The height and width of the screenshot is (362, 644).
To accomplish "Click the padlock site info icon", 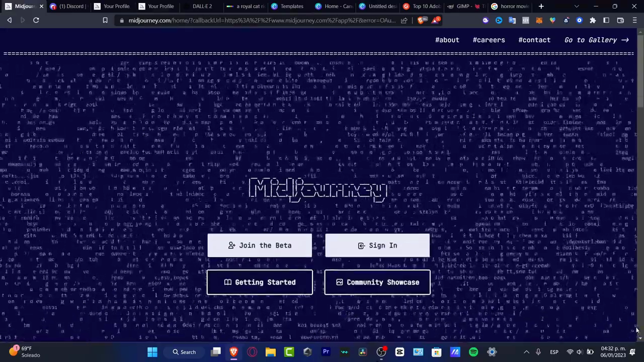I will [121, 21].
